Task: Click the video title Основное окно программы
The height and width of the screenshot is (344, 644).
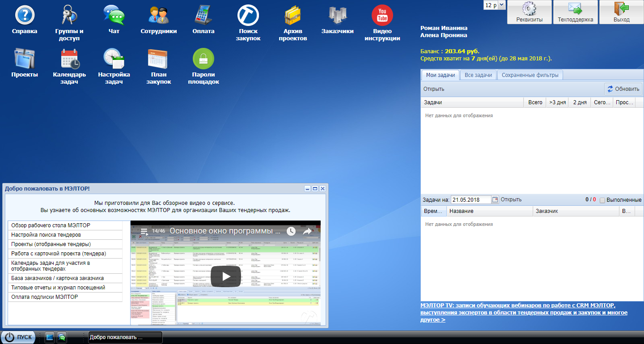Action: click(x=225, y=231)
